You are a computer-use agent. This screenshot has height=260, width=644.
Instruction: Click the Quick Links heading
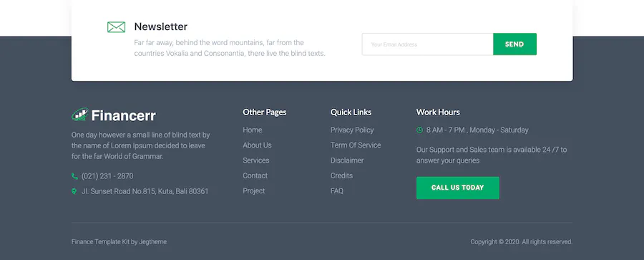(351, 112)
